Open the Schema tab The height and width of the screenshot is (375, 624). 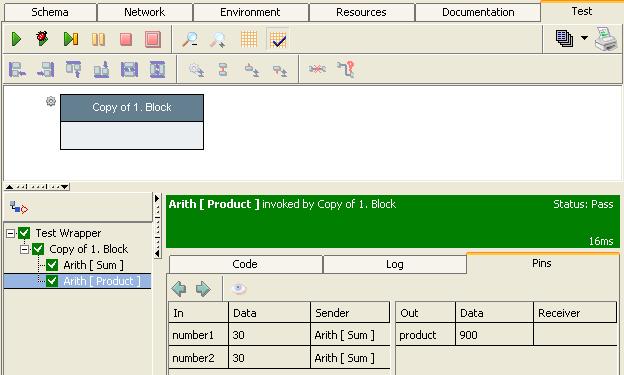(x=50, y=12)
